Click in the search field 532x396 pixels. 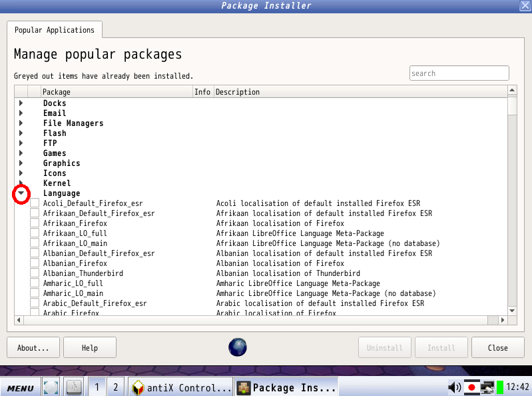coord(459,73)
